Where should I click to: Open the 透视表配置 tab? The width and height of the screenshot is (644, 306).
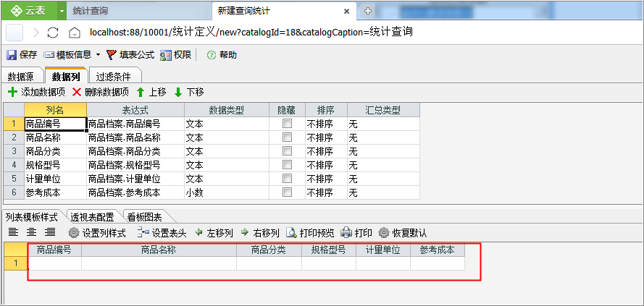[93, 216]
